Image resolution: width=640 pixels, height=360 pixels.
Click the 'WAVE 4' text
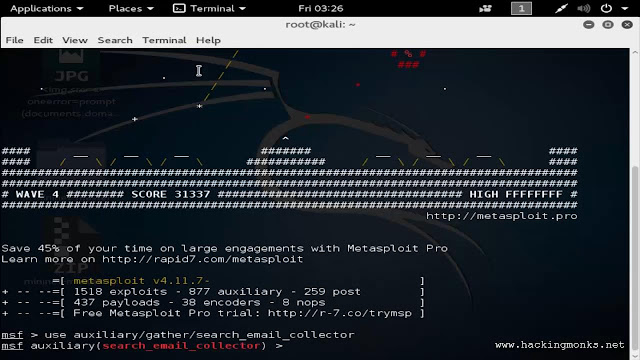tap(37, 194)
